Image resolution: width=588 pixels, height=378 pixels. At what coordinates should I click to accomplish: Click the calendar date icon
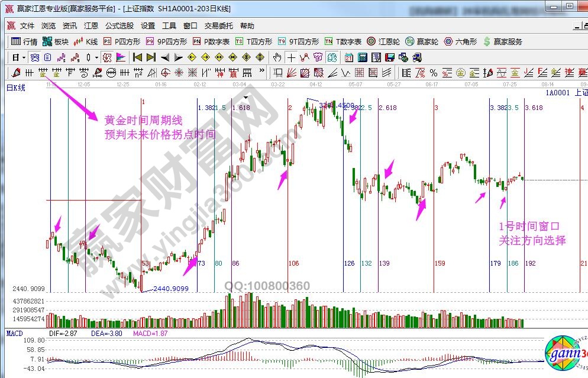[348, 57]
